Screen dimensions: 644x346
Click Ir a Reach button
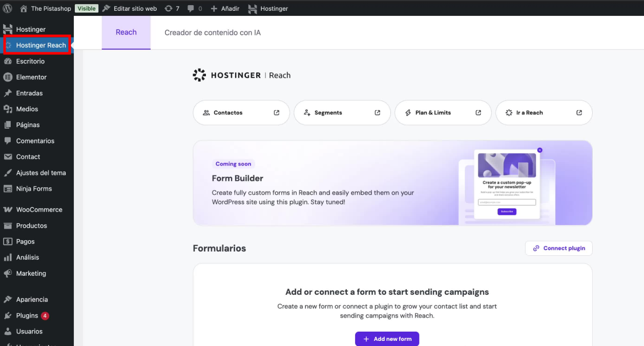point(544,113)
